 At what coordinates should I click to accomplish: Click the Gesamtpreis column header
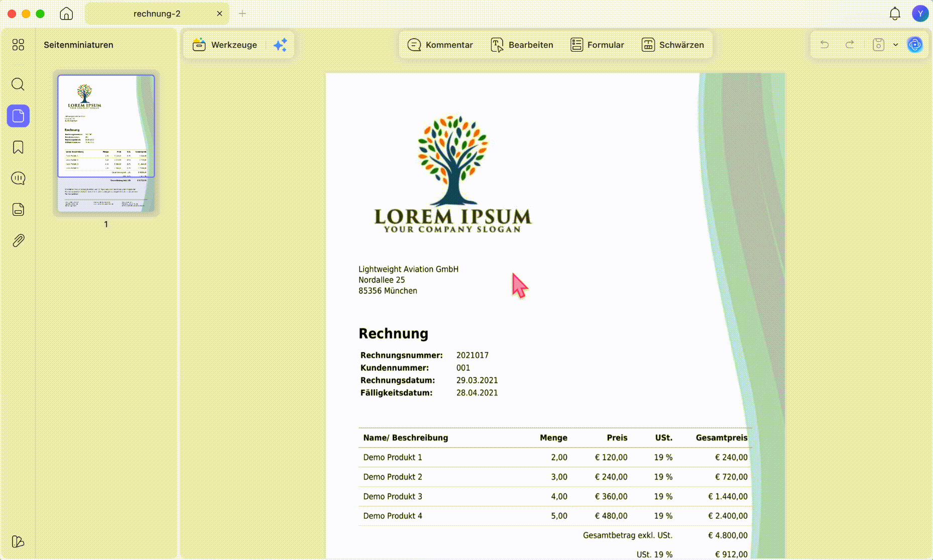click(x=722, y=438)
